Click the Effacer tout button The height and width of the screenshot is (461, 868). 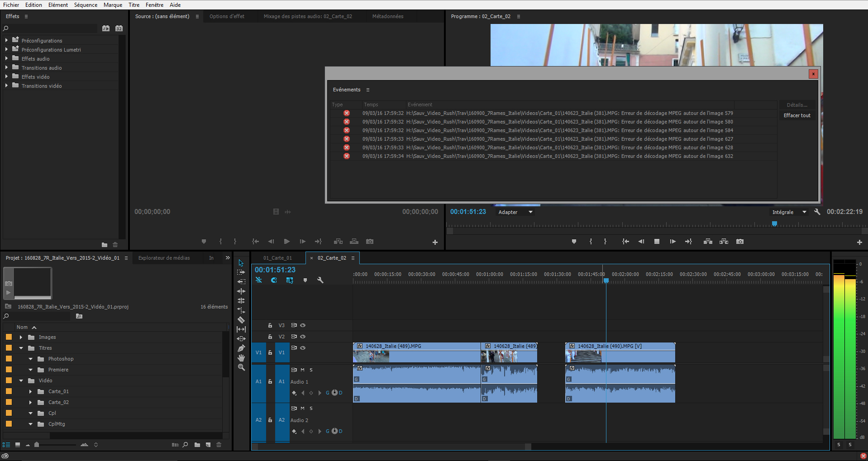tap(797, 115)
